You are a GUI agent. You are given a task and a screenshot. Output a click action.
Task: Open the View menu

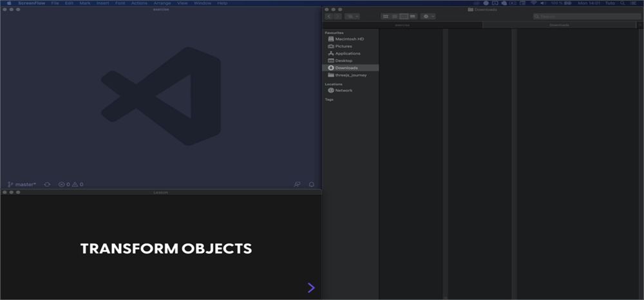click(x=182, y=3)
